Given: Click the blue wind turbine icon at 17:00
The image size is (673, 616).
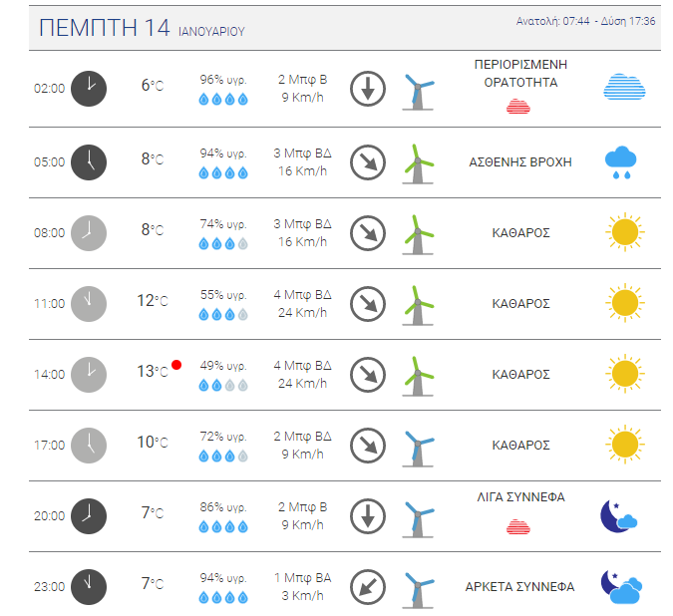Looking at the screenshot, I should pos(418,449).
